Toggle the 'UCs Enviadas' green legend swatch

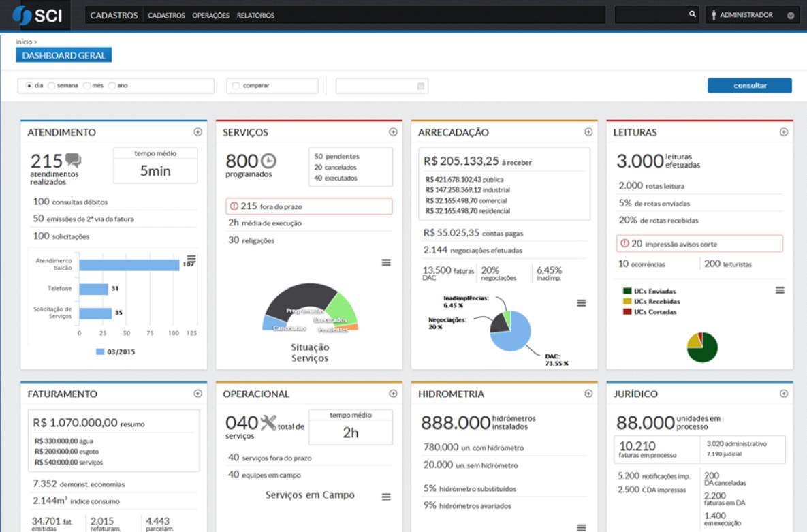pyautogui.click(x=627, y=291)
